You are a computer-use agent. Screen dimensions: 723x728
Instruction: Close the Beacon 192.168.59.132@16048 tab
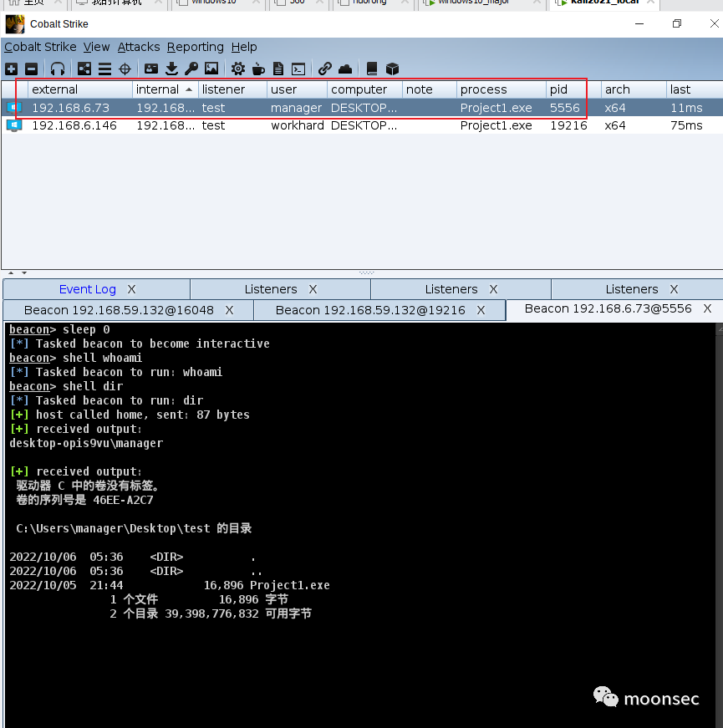229,310
